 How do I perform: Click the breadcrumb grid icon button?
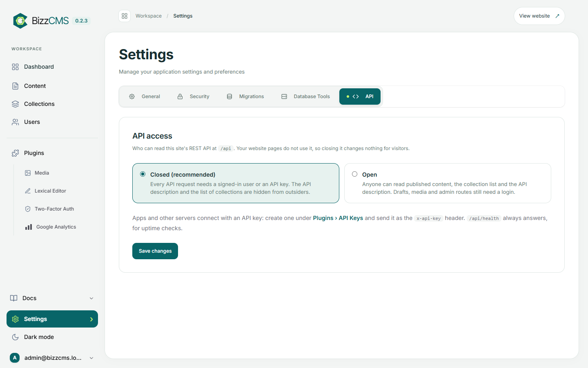point(125,16)
